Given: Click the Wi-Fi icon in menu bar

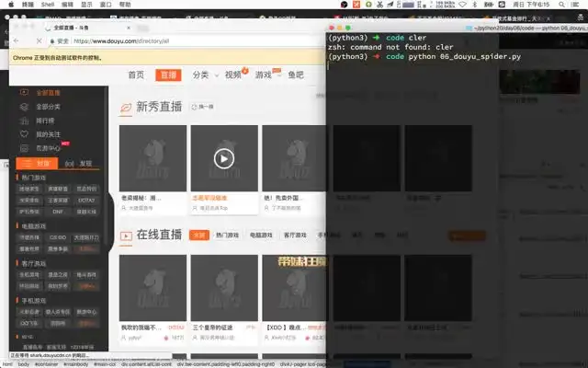Looking at the screenshot, I should point(462,5).
